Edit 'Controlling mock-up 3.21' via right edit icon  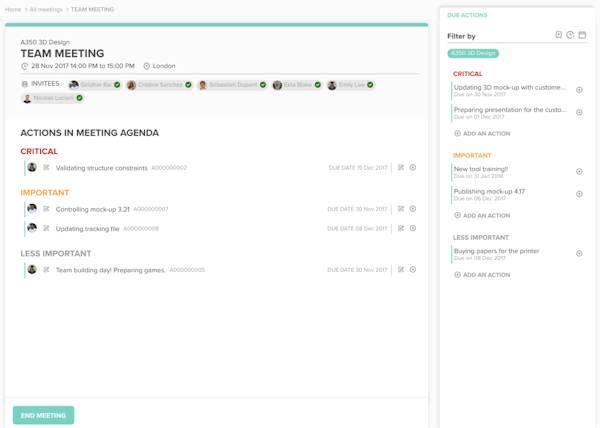point(401,209)
